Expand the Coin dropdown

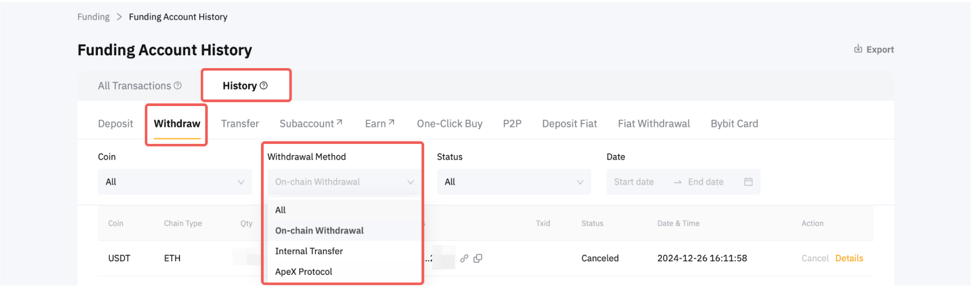point(174,182)
